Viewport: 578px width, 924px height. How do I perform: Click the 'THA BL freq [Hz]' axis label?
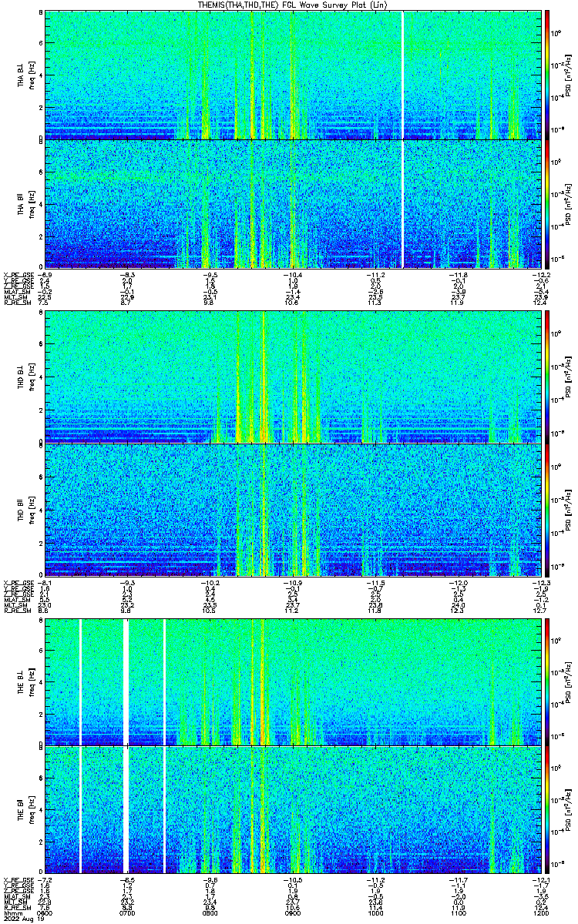(25, 75)
